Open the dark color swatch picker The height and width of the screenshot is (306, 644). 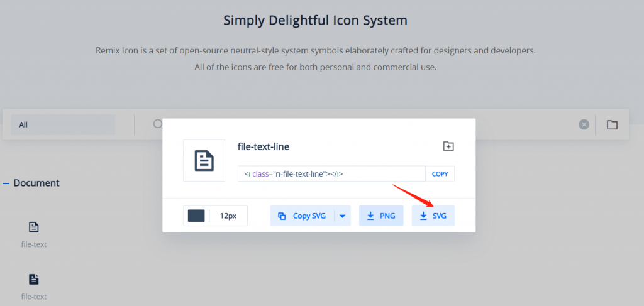(x=196, y=216)
